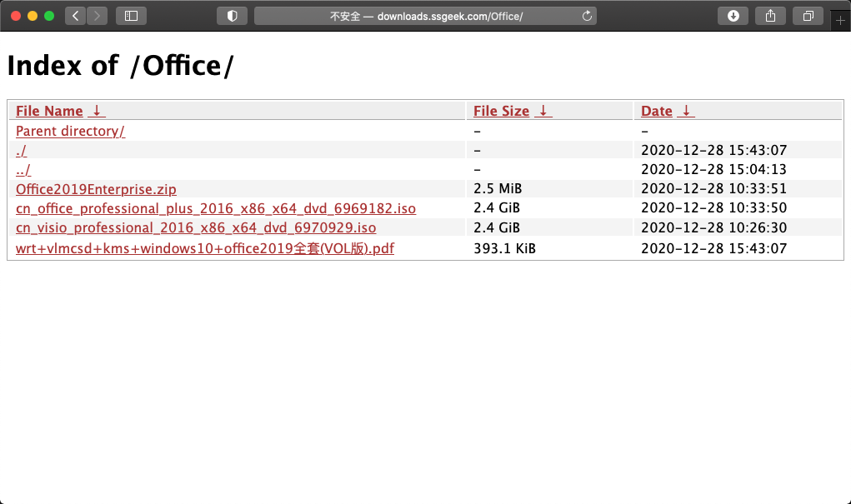Screen dimensions: 851x504
Task: Open the Share menu icon
Action: tap(771, 16)
